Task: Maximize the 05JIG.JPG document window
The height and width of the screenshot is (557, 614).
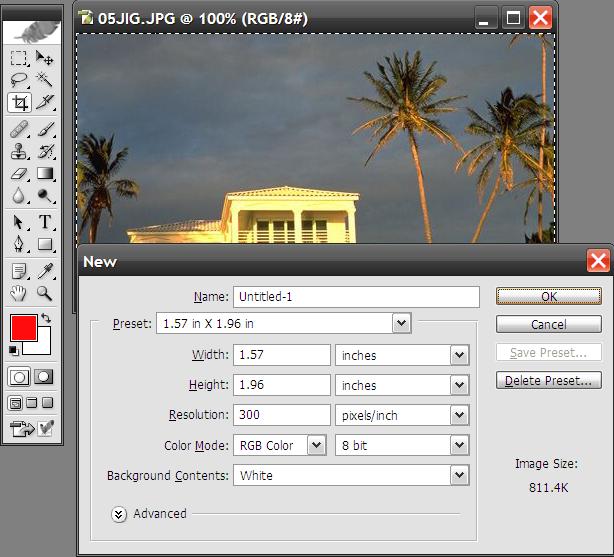Action: tap(513, 18)
